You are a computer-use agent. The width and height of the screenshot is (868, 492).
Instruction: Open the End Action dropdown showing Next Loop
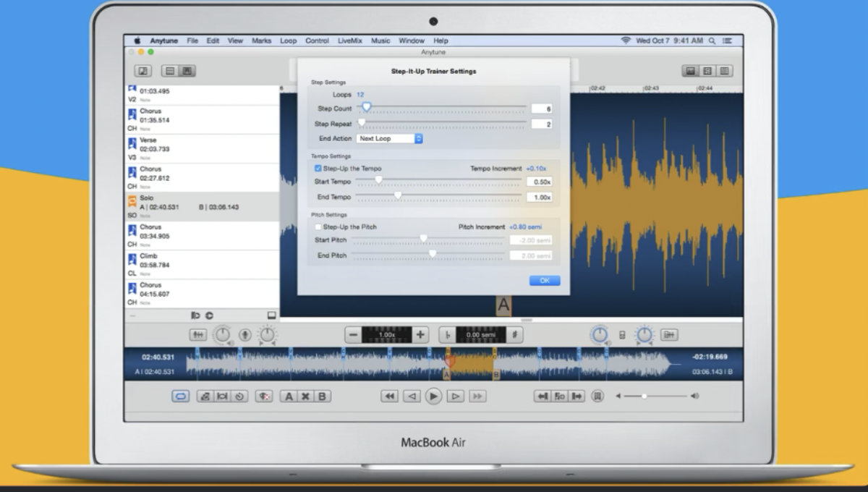[x=391, y=138]
